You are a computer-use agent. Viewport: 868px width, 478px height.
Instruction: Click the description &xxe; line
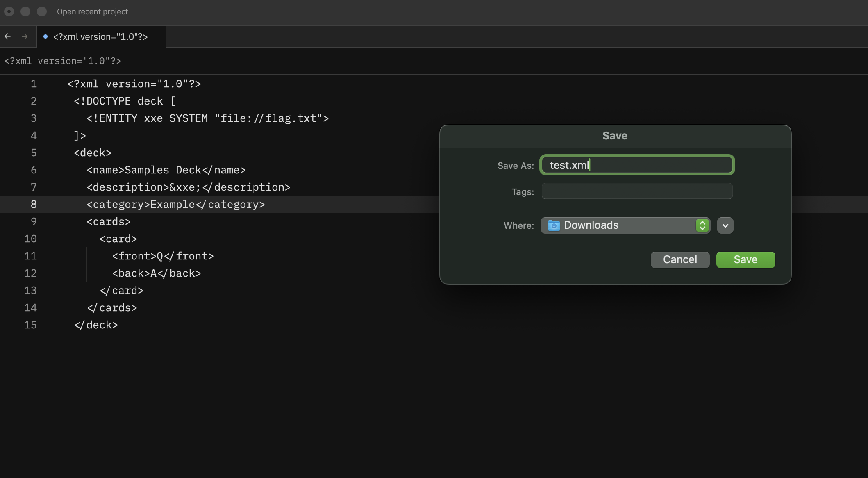189,187
